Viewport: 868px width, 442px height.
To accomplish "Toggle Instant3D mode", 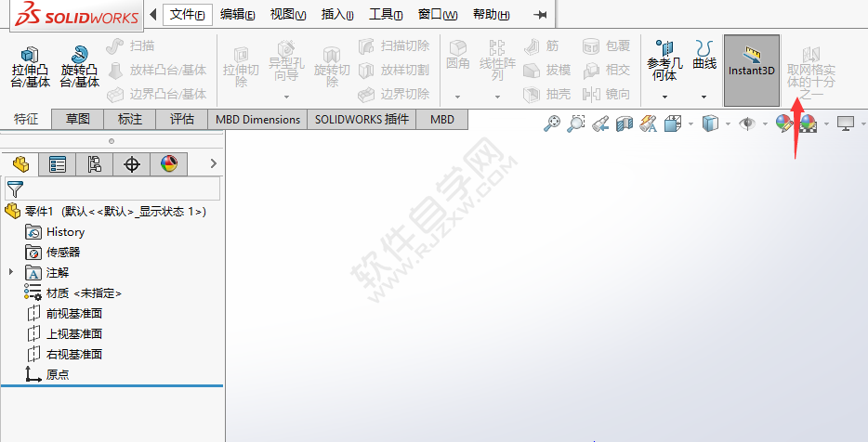I will coord(752,71).
